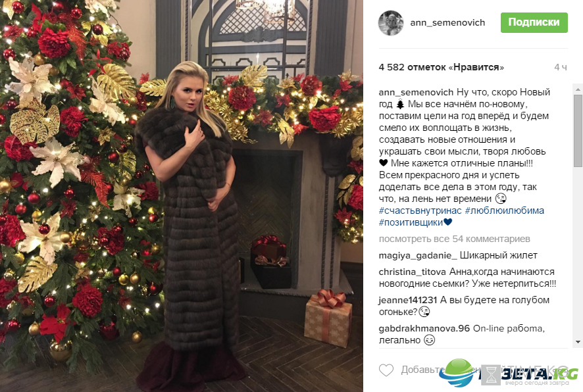Open commenter magiya_gadanie_ profile

click(x=418, y=255)
